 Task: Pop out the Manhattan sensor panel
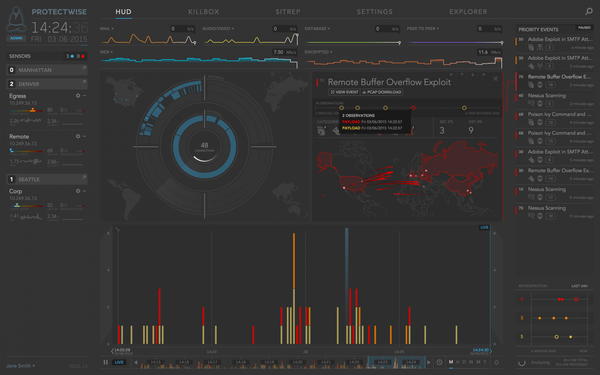(84, 68)
